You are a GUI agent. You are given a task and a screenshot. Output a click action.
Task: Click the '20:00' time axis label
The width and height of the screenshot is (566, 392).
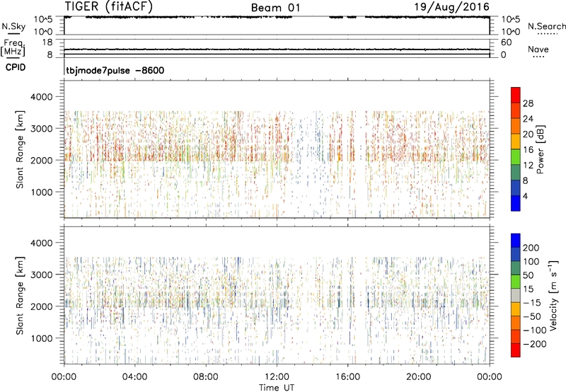(418, 377)
